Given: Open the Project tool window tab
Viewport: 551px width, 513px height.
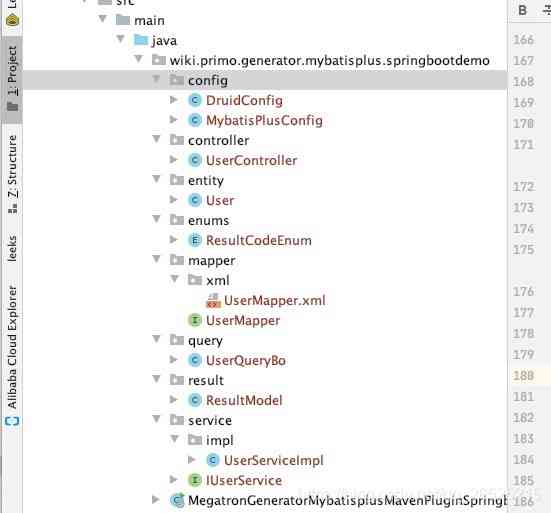Looking at the screenshot, I should pos(12,78).
